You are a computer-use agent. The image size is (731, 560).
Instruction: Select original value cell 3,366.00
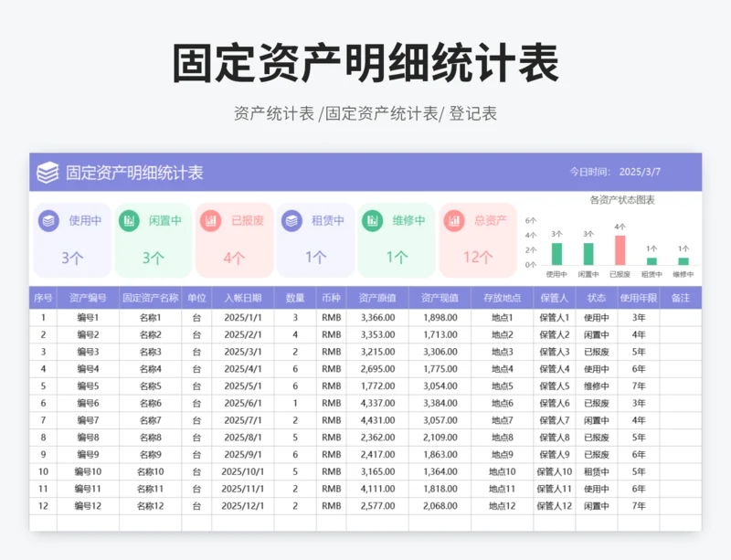pos(377,318)
